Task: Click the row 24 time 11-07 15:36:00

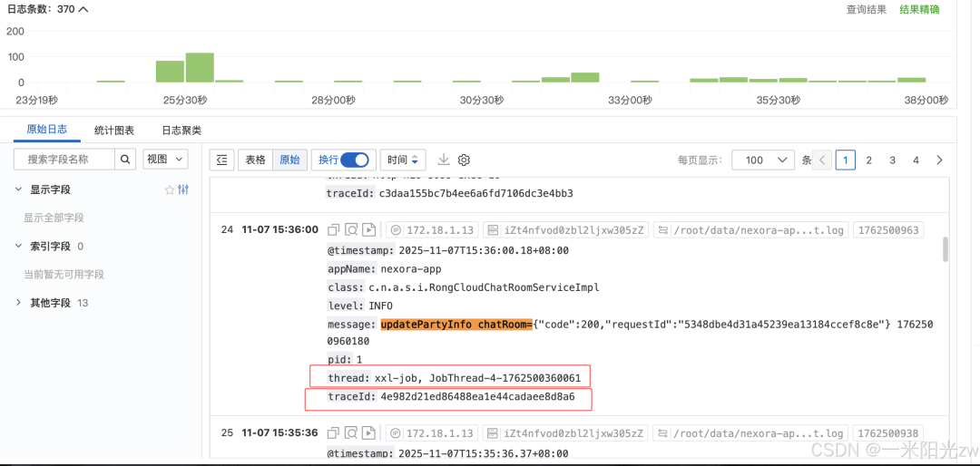Action: tap(280, 230)
